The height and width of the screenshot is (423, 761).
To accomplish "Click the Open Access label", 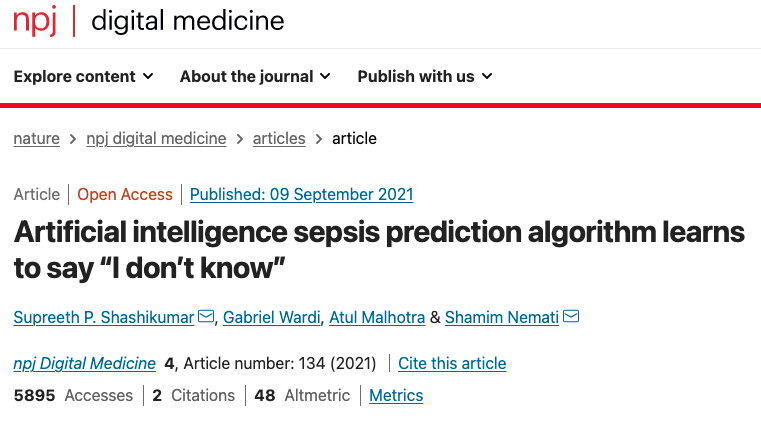I will click(125, 195).
